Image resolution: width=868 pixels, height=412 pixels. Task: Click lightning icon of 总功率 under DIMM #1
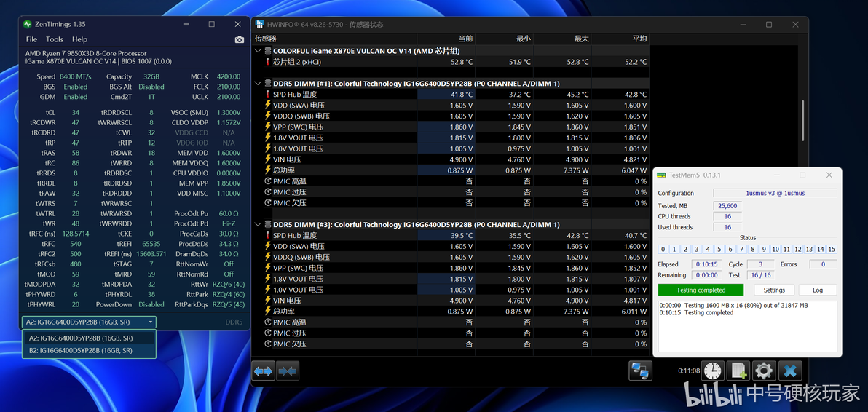pos(268,170)
